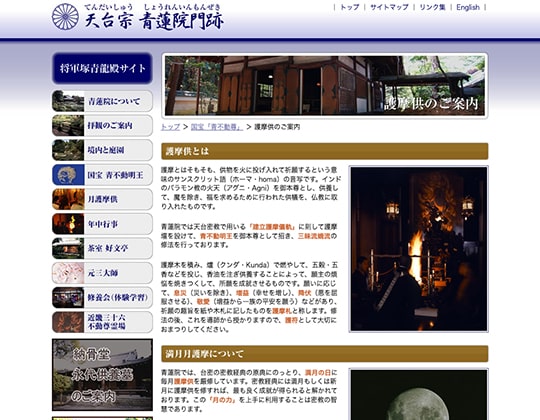The image size is (540, 420).
Task: Open the 月護摩供 sidebar item
Action: click(102, 199)
